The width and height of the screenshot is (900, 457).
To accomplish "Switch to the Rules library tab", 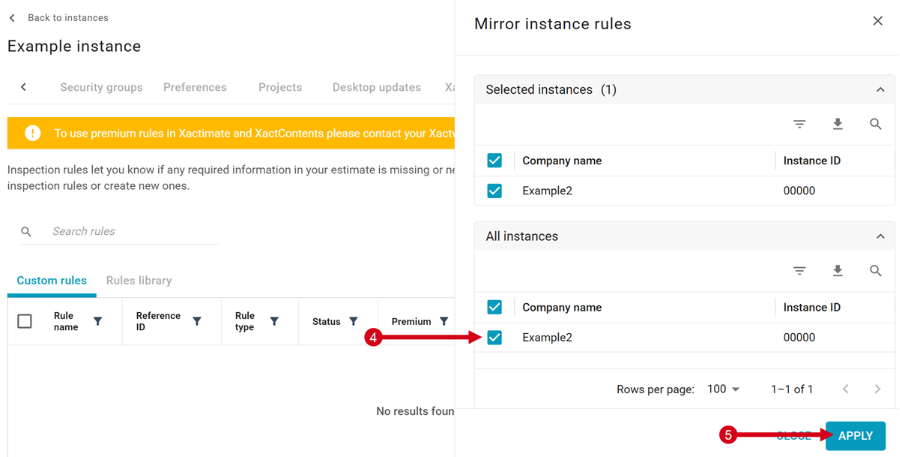I will (139, 281).
